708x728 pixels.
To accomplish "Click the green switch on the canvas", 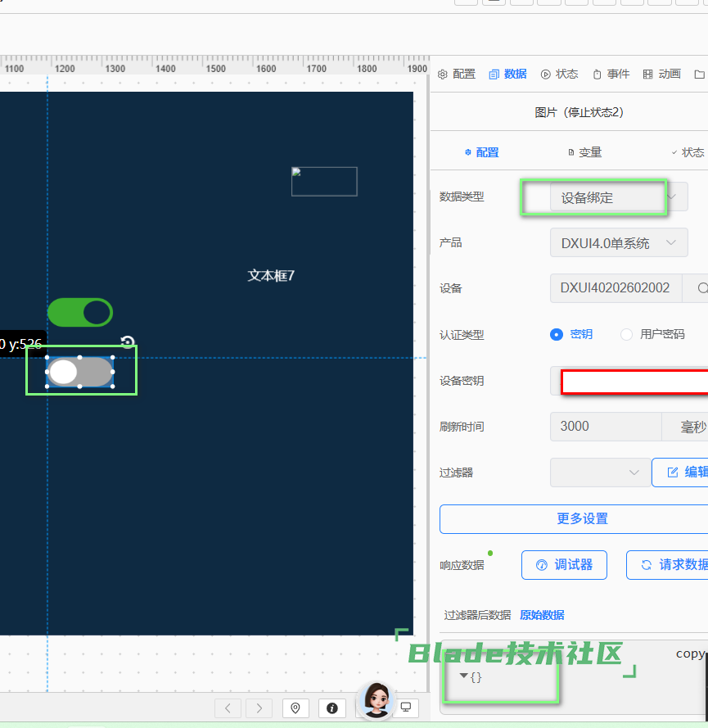I will (x=79, y=312).
